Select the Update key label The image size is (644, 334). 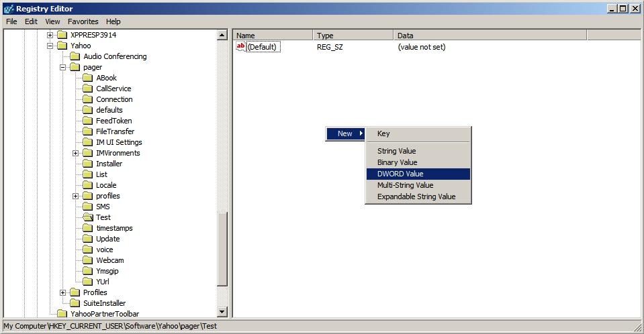click(x=108, y=239)
